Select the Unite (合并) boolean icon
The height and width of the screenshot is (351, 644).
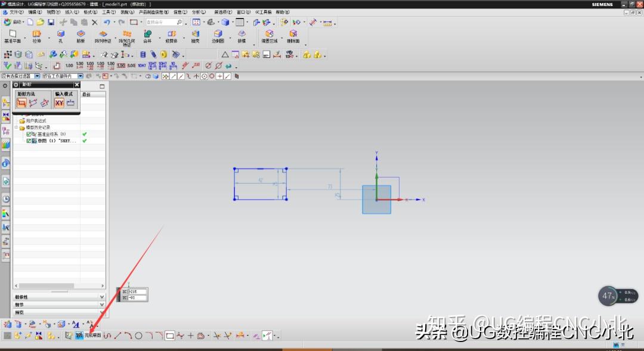[147, 35]
